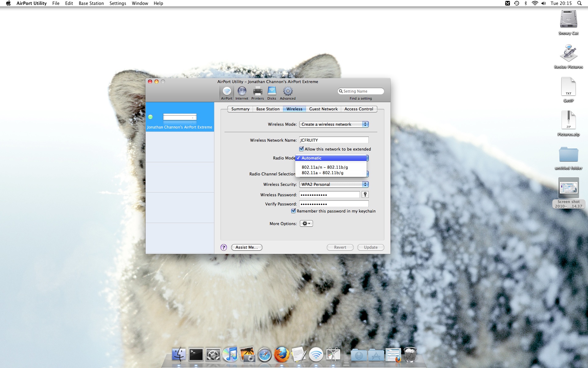Select the AirPort toolbar icon
588x368 pixels.
coord(227,93)
